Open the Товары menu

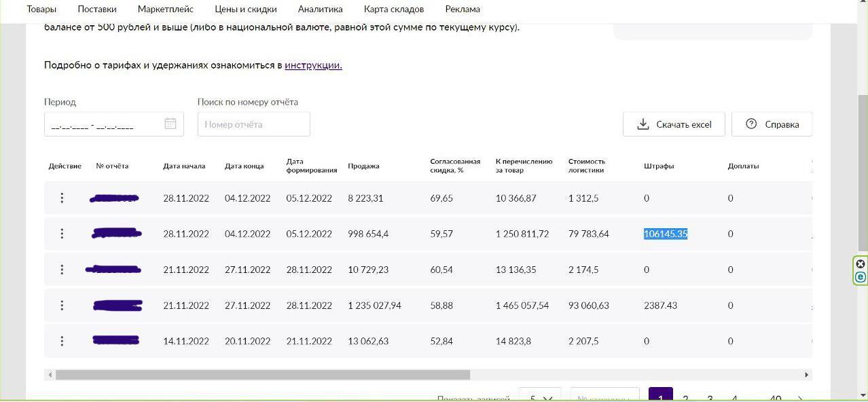(x=41, y=10)
